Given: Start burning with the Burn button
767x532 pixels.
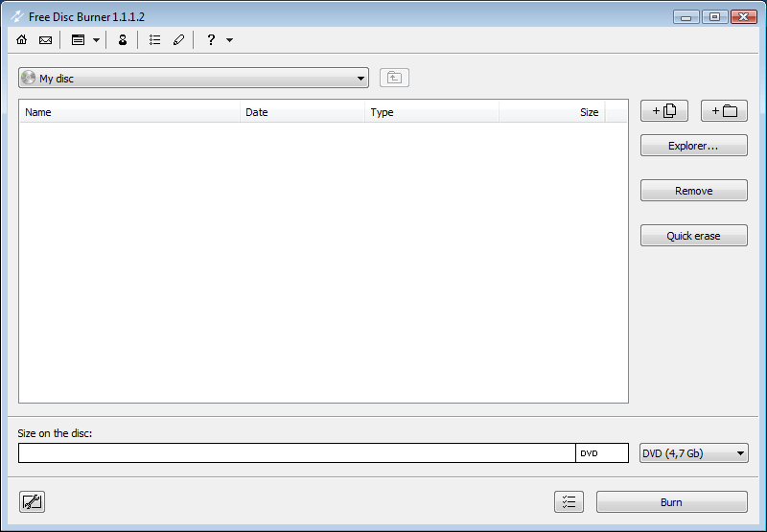Looking at the screenshot, I should [x=672, y=501].
